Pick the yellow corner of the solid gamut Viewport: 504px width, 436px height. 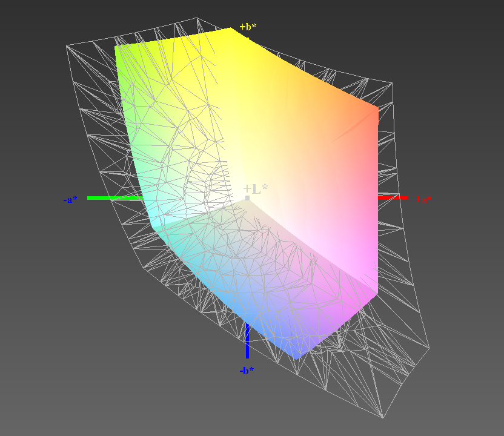231,30
